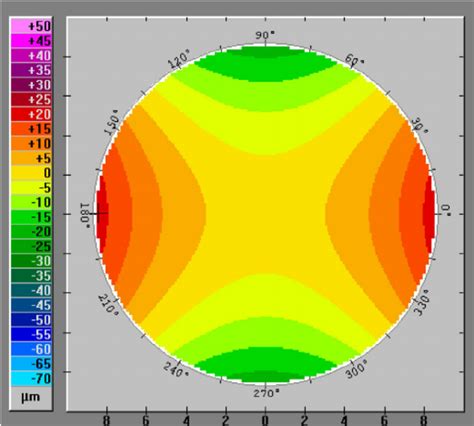Click the +50 color legend swatch
474x426 pixels.
coord(31,26)
